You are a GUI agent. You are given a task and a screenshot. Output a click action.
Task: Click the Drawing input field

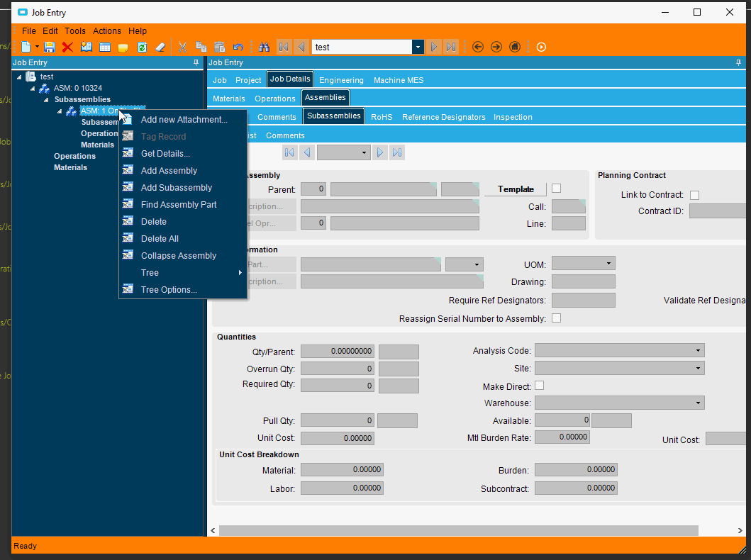coord(584,282)
